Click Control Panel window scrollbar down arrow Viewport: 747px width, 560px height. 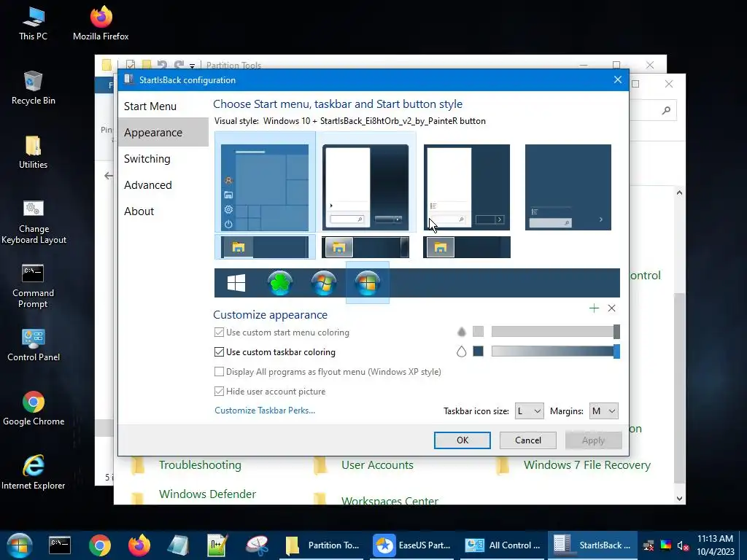click(679, 499)
